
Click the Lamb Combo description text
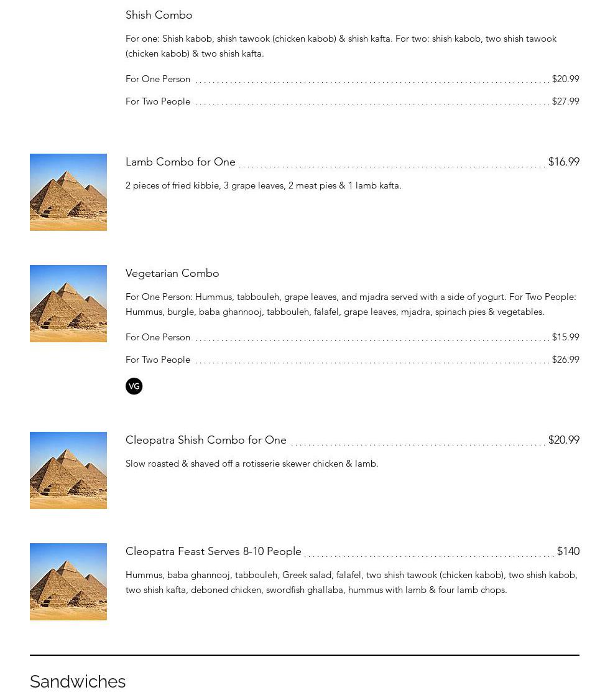263,185
